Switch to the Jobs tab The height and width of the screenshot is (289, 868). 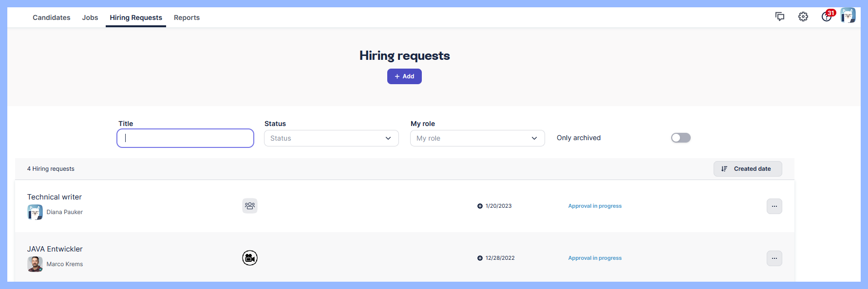tap(90, 18)
